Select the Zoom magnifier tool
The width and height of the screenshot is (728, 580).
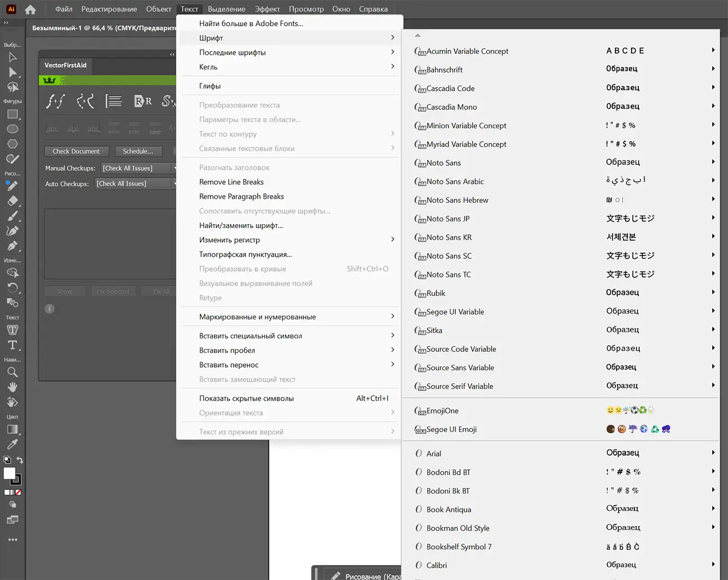[12, 372]
